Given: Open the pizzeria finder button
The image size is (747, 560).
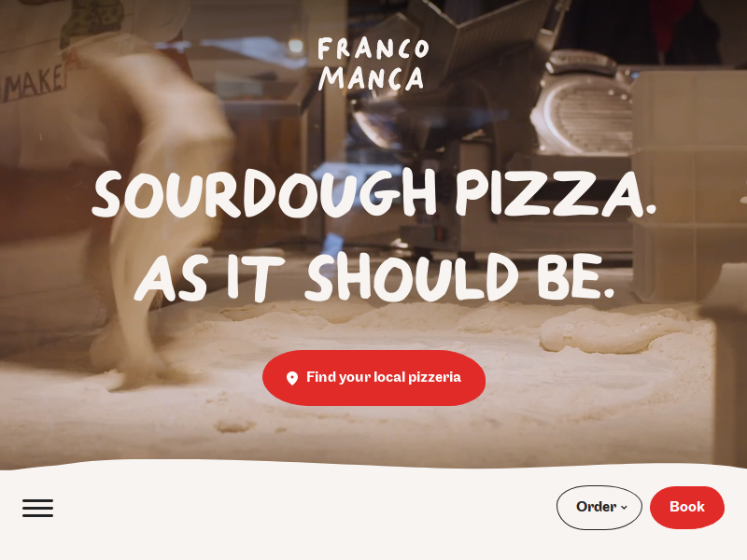Looking at the screenshot, I should click(x=374, y=378).
